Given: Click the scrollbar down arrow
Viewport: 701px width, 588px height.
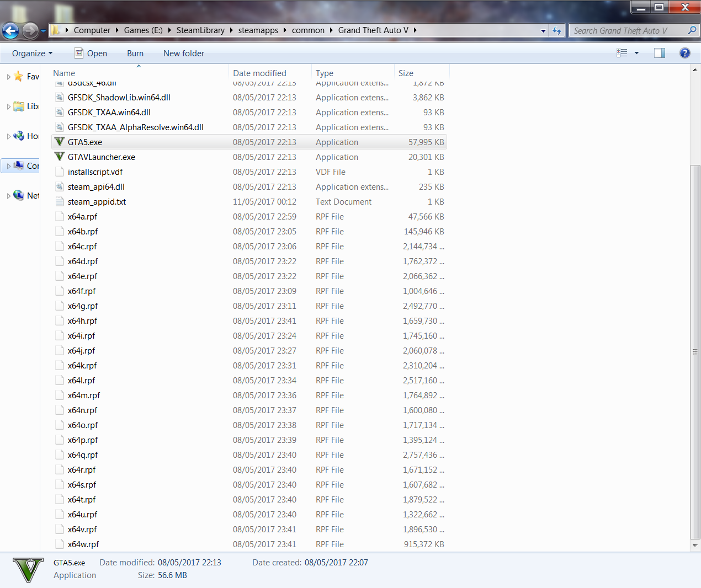Looking at the screenshot, I should point(695,545).
